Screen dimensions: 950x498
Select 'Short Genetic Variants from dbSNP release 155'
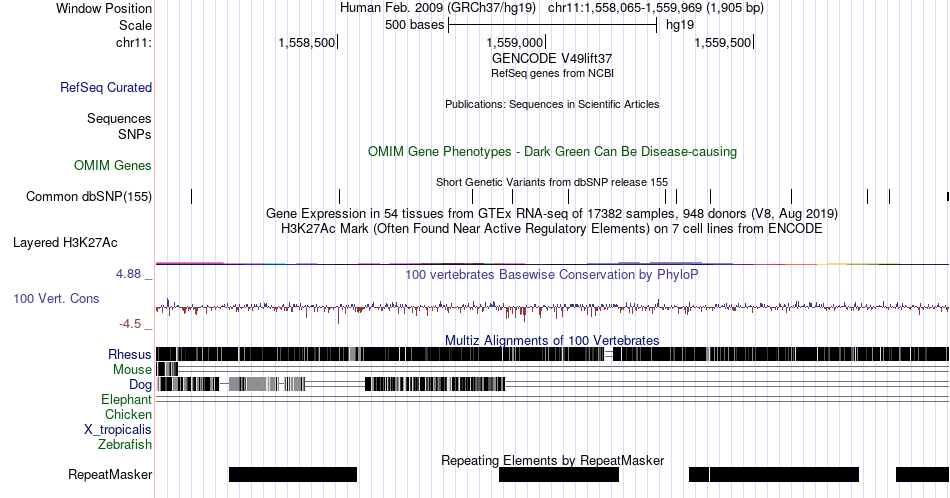click(x=552, y=182)
